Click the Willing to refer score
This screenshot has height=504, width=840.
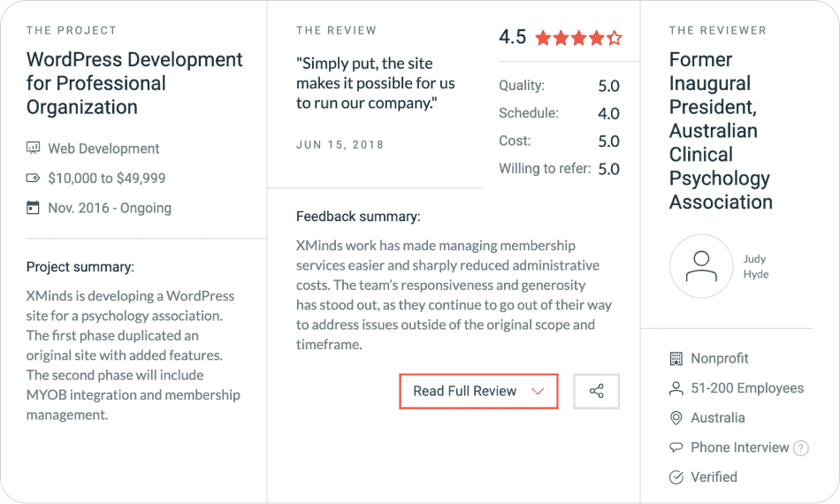tap(608, 169)
